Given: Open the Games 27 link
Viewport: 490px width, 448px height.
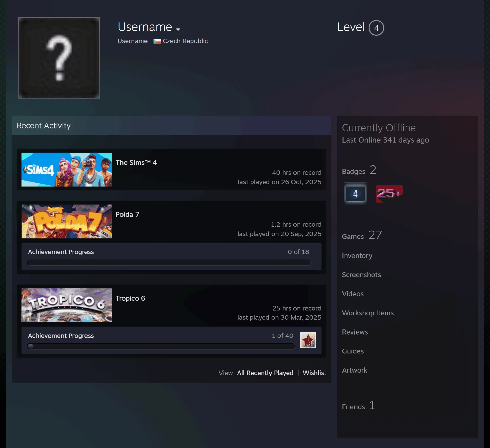Looking at the screenshot, I should [362, 235].
